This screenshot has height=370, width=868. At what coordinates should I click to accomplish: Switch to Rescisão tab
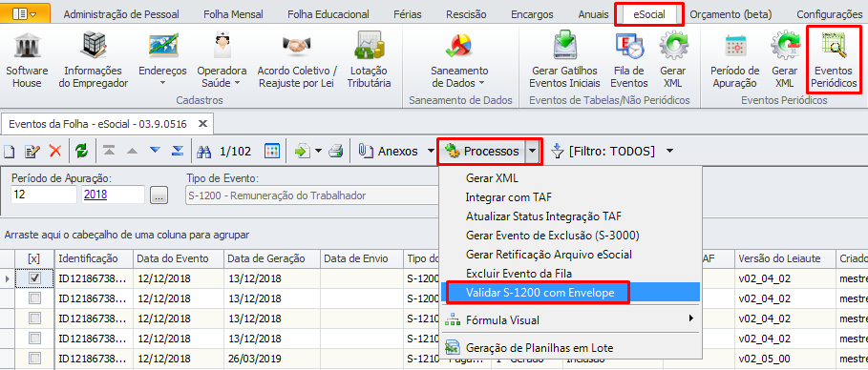[x=466, y=14]
